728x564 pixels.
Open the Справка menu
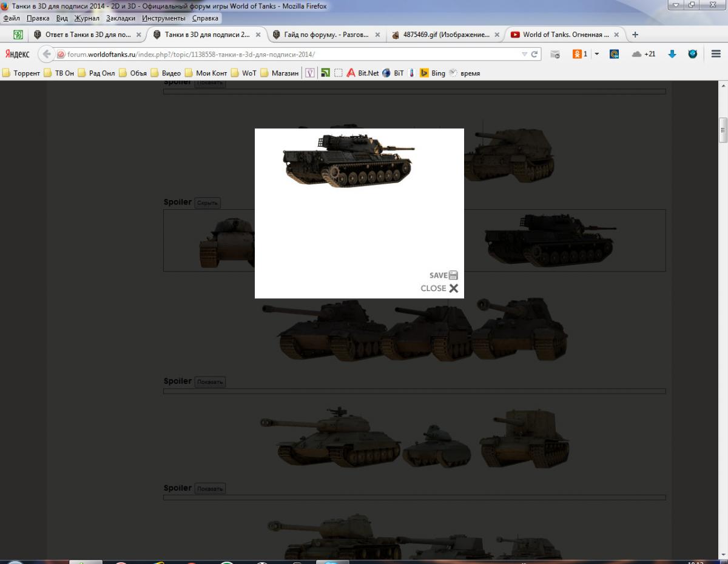tap(205, 18)
